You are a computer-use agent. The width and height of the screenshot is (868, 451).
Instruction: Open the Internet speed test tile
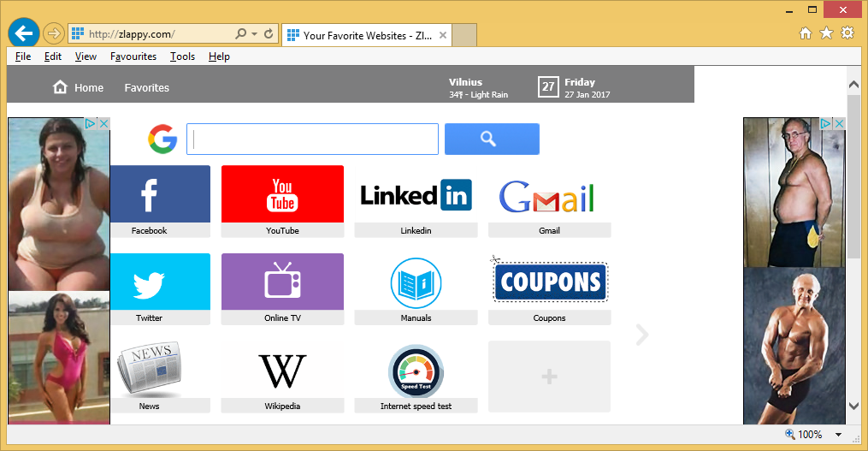(x=416, y=377)
